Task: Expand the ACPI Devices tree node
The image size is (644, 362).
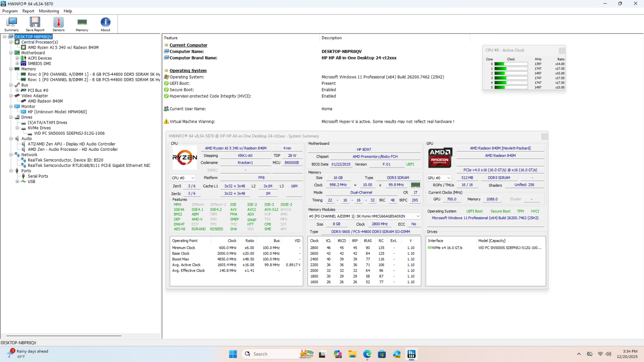Action: point(17,58)
